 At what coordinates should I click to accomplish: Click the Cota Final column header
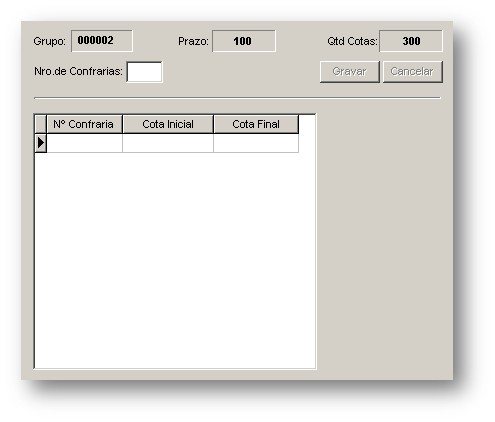(x=256, y=124)
